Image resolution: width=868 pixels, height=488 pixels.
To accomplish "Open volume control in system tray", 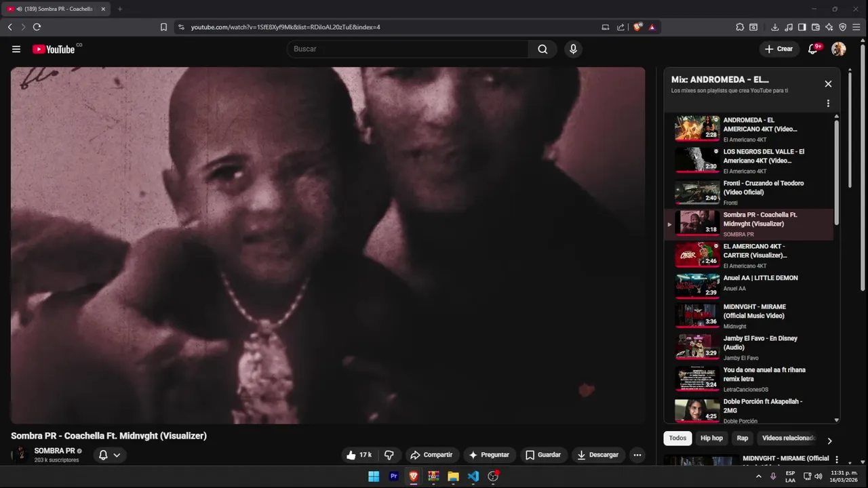I will [x=818, y=476].
